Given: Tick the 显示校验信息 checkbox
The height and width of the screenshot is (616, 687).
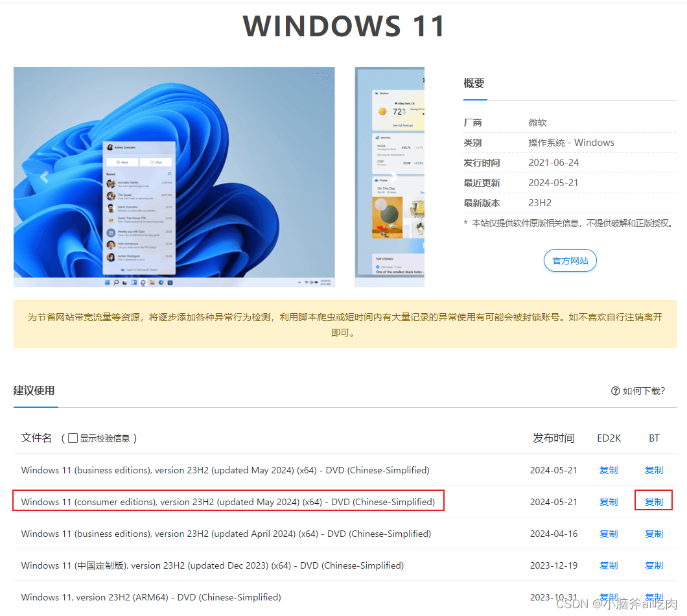Looking at the screenshot, I should pyautogui.click(x=73, y=438).
